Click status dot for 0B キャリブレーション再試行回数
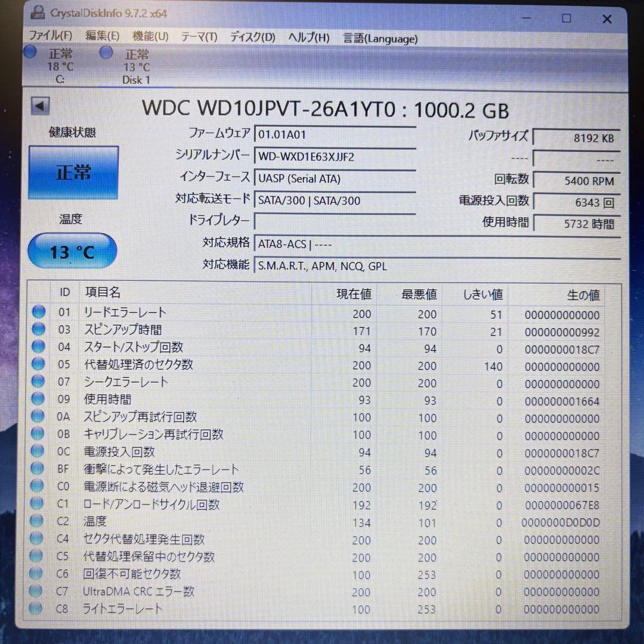This screenshot has height=644, width=644. 38,434
